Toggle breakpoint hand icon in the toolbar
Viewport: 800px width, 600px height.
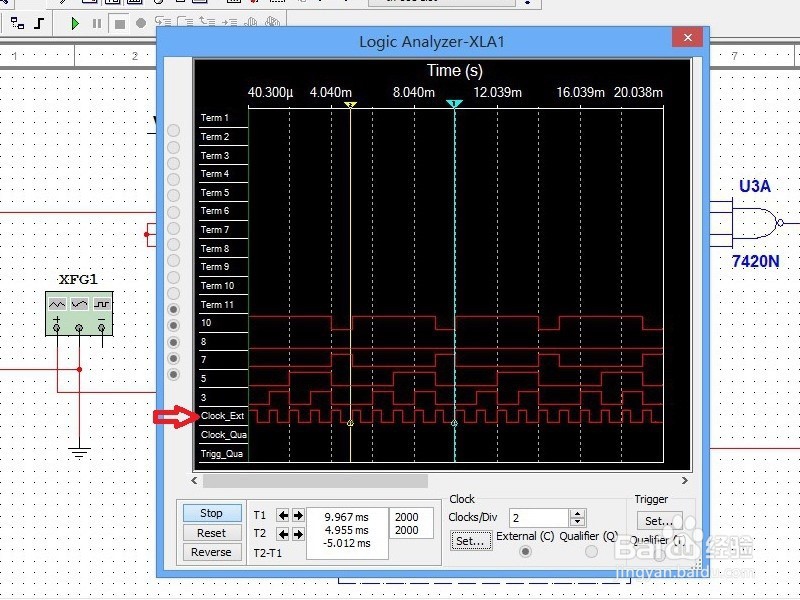pyautogui.click(x=251, y=22)
